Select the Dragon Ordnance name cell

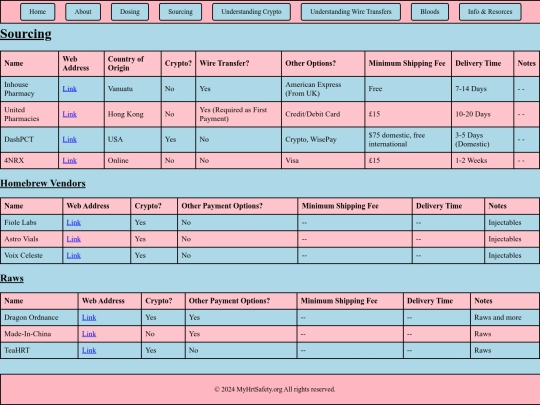[39, 318]
